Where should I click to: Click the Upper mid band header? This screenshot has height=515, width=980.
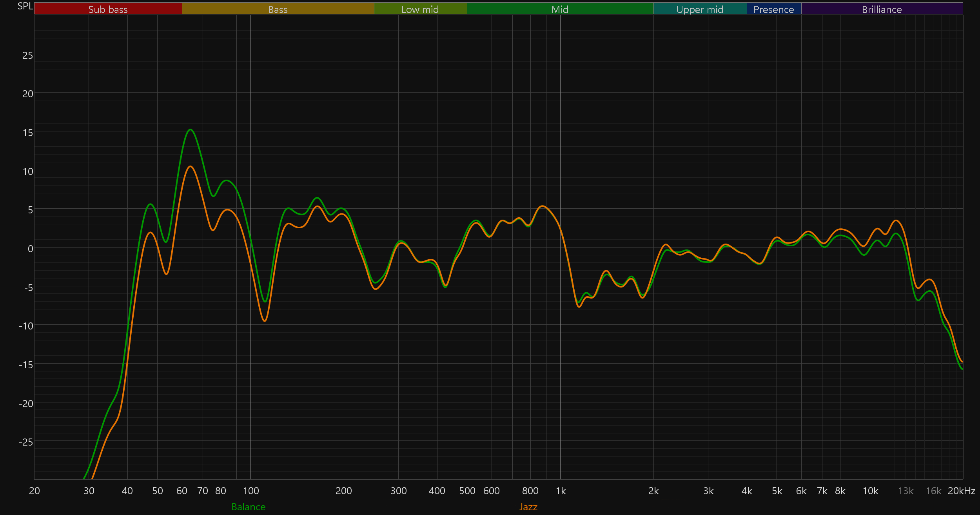click(700, 9)
